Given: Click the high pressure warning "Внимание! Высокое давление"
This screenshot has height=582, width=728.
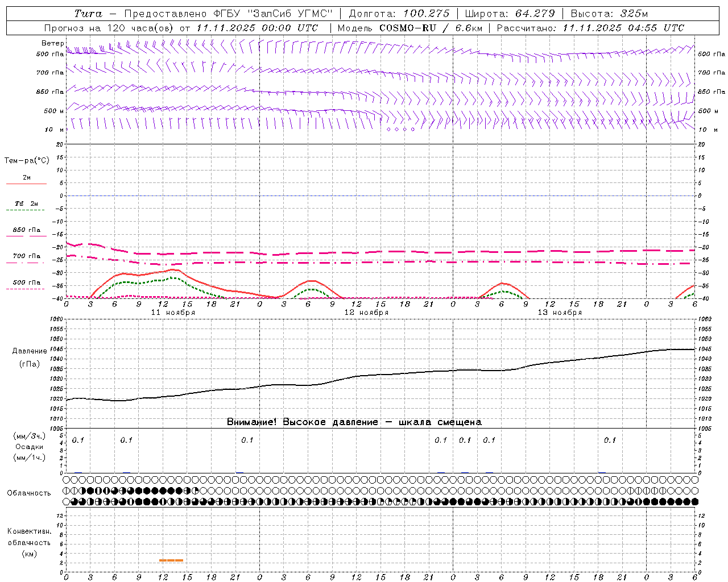Looking at the screenshot, I should tap(303, 422).
